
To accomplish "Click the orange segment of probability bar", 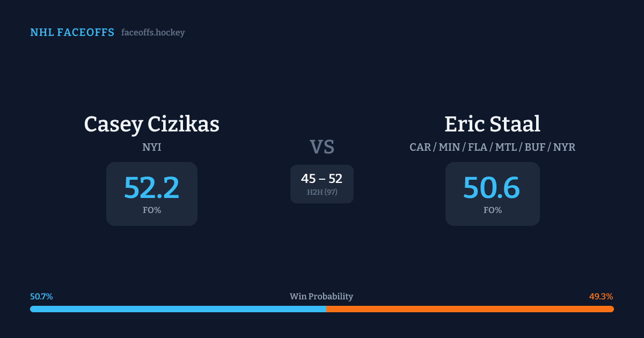I will tap(470, 309).
